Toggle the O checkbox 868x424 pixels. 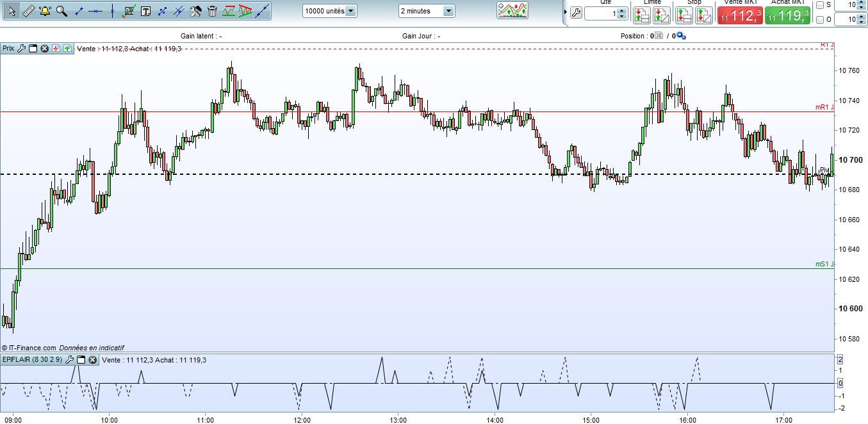(x=819, y=20)
